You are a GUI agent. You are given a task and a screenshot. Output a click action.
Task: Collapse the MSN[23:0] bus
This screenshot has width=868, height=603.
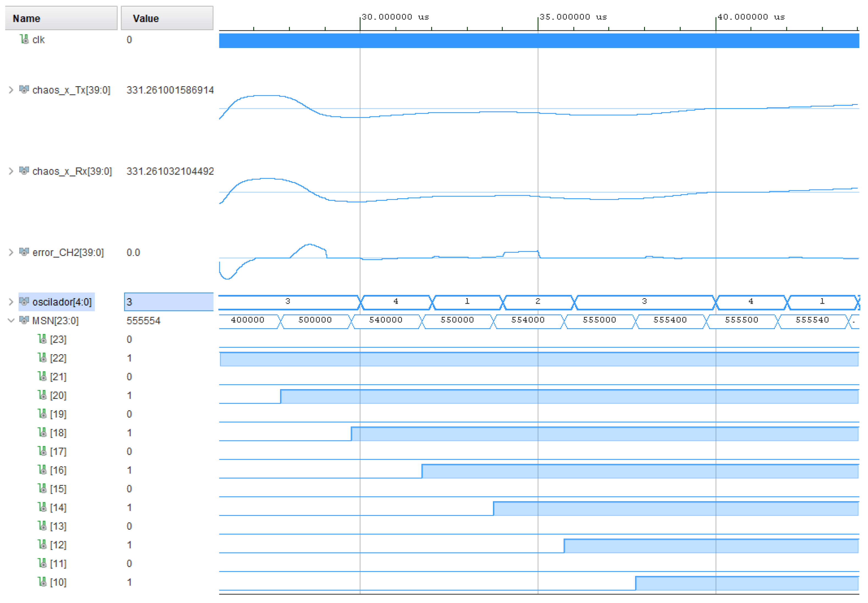tap(11, 320)
